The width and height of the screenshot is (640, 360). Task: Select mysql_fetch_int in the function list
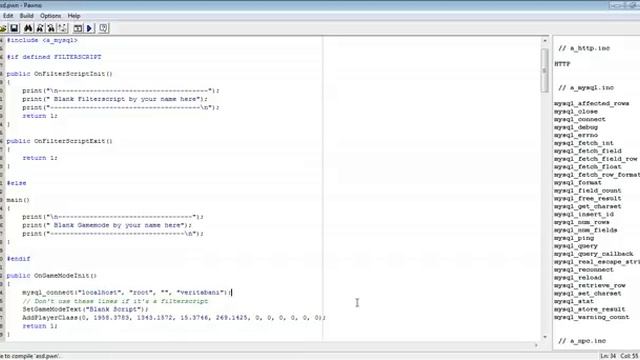click(x=584, y=143)
